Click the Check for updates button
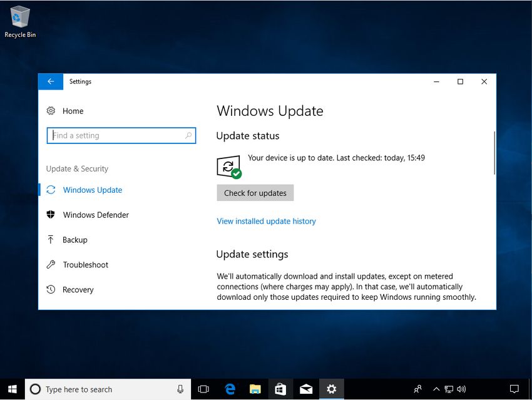The width and height of the screenshot is (532, 400). click(255, 193)
